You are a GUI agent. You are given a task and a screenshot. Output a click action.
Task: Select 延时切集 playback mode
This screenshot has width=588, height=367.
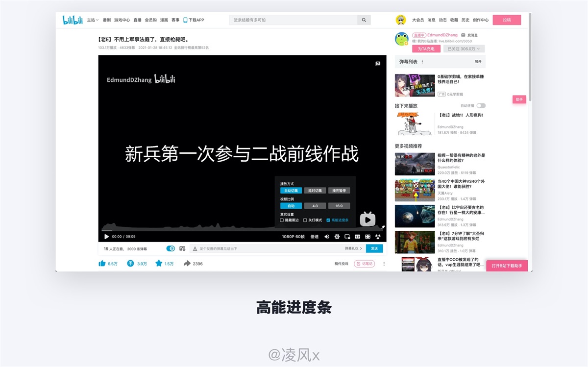point(315,191)
